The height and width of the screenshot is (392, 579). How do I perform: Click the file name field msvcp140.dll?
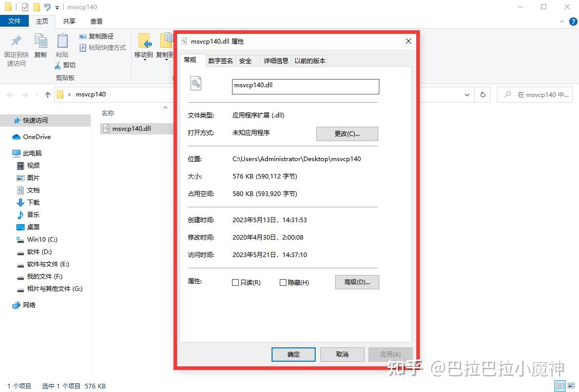[305, 86]
